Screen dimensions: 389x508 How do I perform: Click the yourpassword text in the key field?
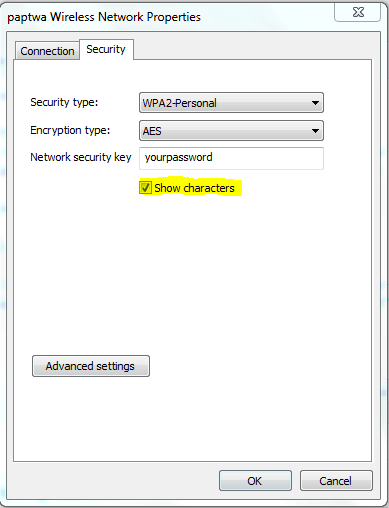tap(178, 157)
